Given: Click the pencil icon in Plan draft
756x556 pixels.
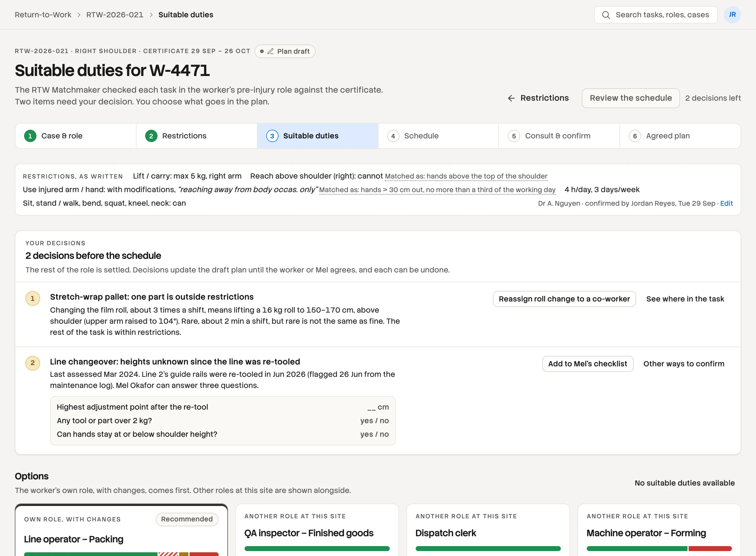Looking at the screenshot, I should click(x=271, y=52).
